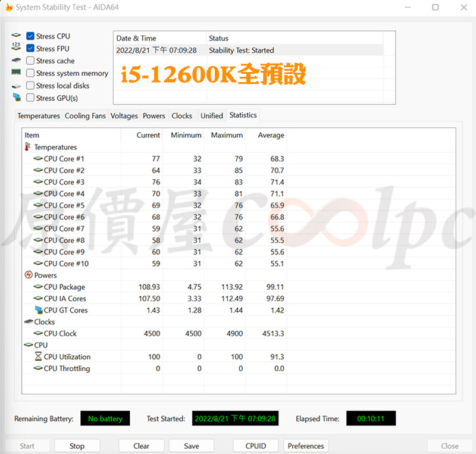The width and height of the screenshot is (476, 454).
Task: Click the AIDA64 flame icon in title bar
Action: pos(9,7)
